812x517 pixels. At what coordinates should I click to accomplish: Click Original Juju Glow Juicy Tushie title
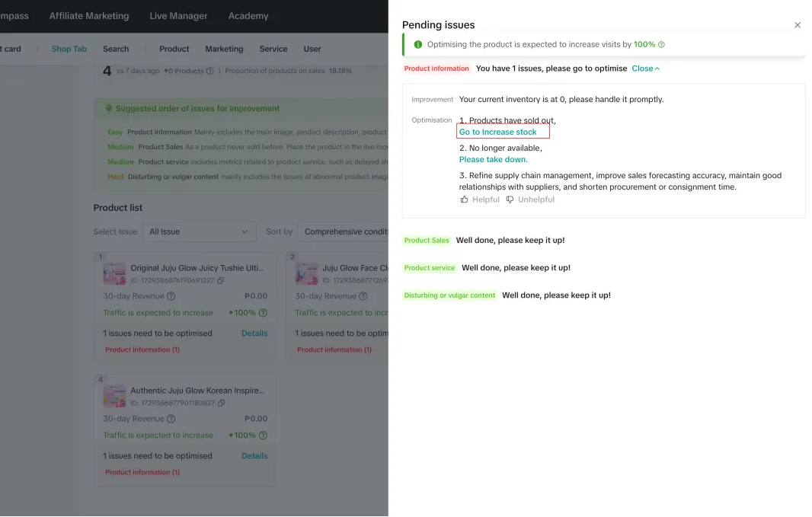(x=197, y=268)
